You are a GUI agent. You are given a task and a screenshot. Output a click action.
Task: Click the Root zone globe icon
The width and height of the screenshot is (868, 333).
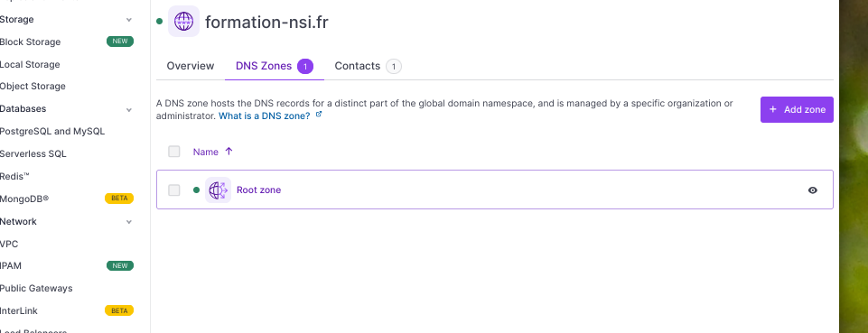pyautogui.click(x=218, y=190)
